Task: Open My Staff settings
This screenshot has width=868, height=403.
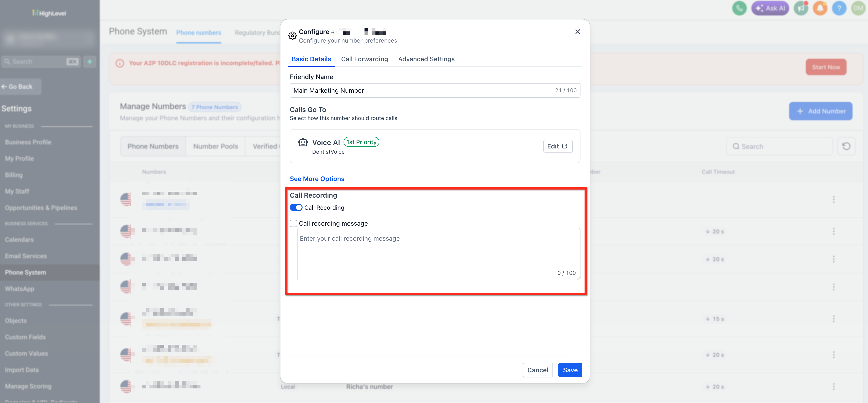Action: pyautogui.click(x=17, y=191)
